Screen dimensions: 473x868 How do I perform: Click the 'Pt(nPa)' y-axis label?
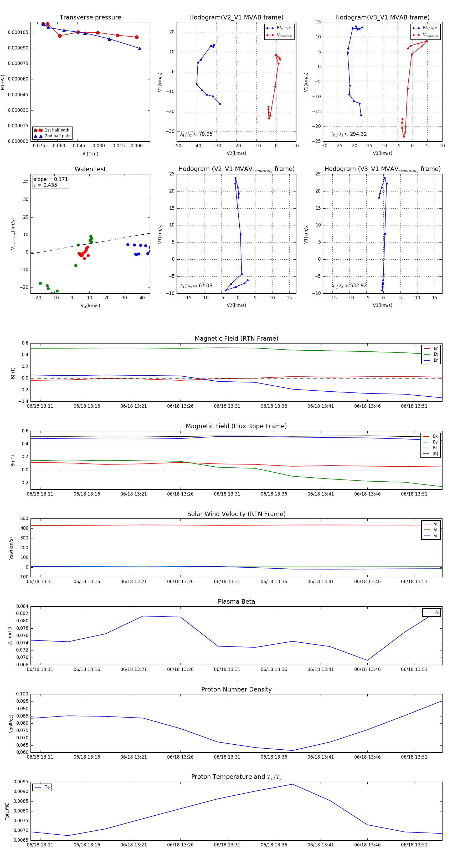click(3, 82)
